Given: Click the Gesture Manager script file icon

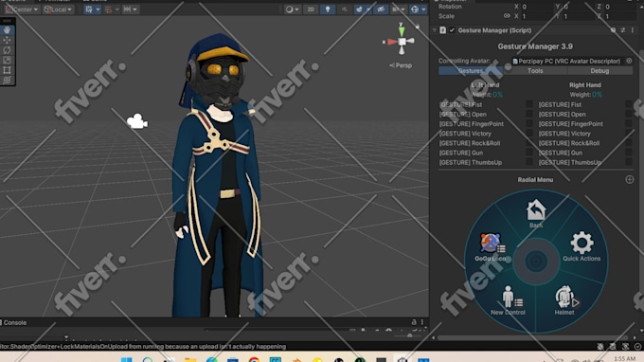Looking at the screenshot, I should [443, 30].
